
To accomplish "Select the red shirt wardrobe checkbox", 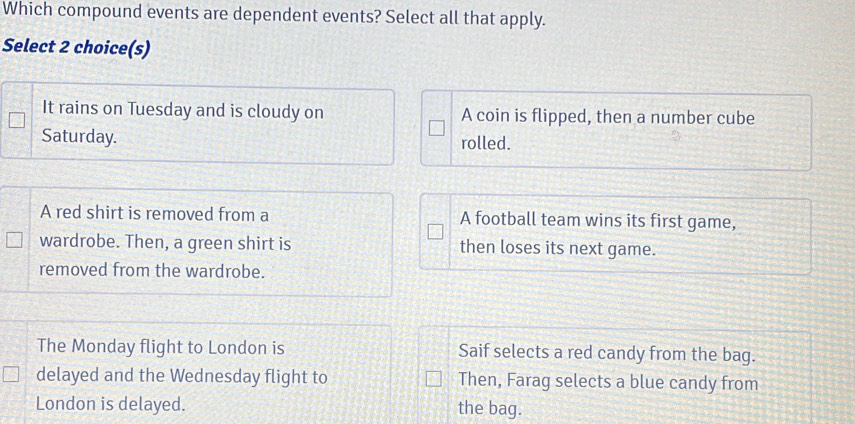I will point(15,242).
